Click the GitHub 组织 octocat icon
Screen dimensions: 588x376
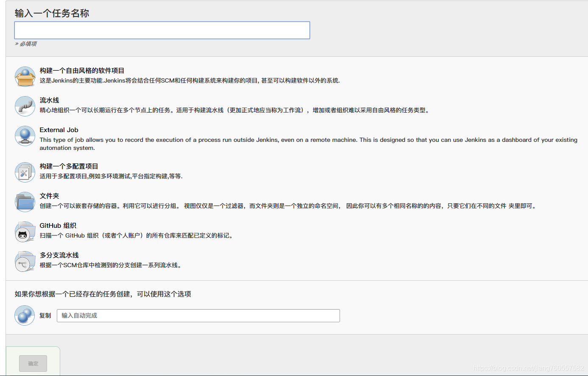[25, 232]
